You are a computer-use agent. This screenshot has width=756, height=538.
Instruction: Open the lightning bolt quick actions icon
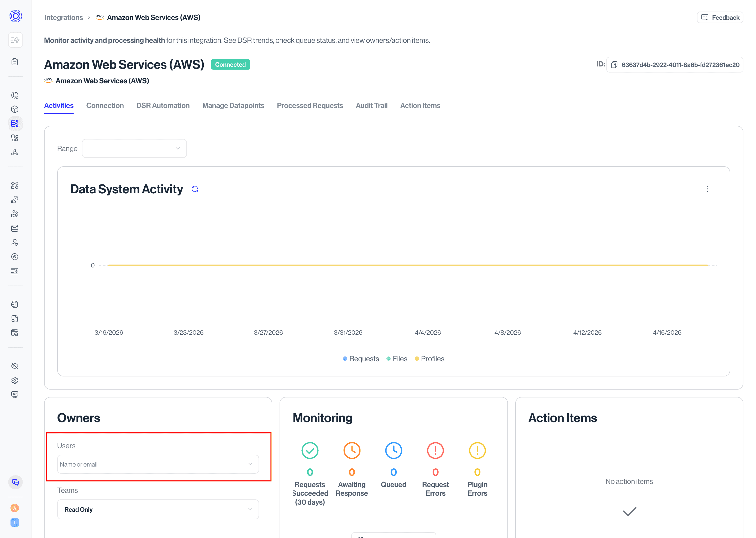coord(15,40)
